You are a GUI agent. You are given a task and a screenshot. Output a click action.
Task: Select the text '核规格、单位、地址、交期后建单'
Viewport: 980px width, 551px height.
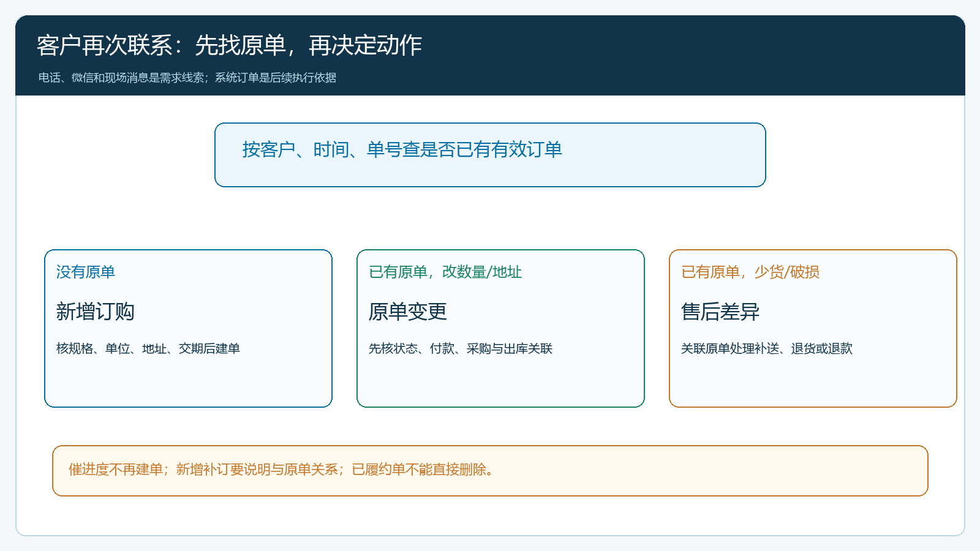pos(148,348)
